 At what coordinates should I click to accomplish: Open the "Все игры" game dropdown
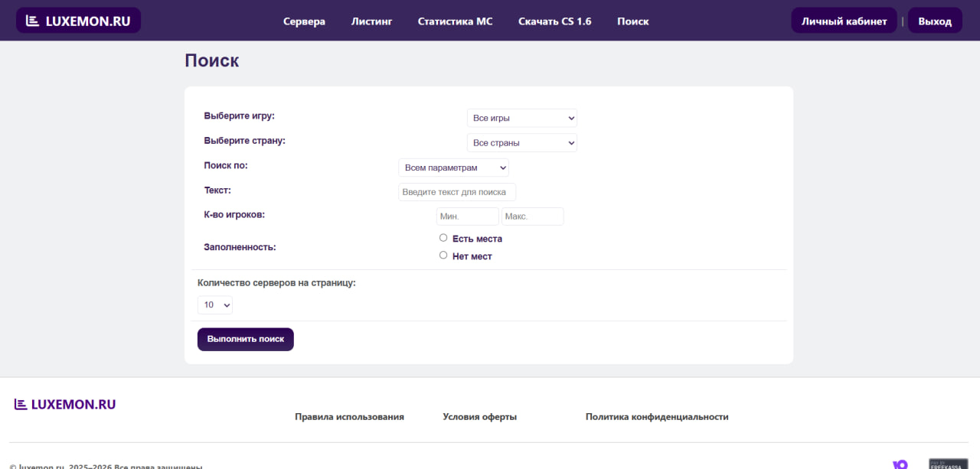[521, 118]
